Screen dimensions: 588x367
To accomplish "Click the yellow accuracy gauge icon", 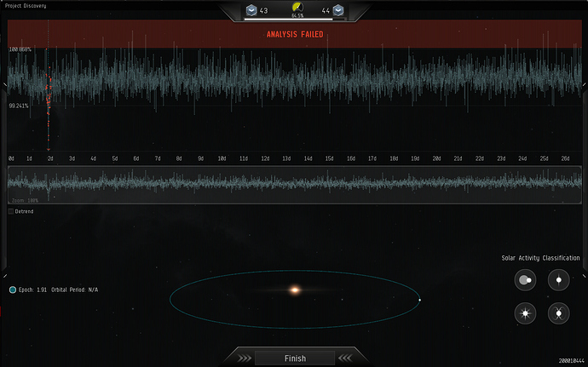I will point(297,7).
